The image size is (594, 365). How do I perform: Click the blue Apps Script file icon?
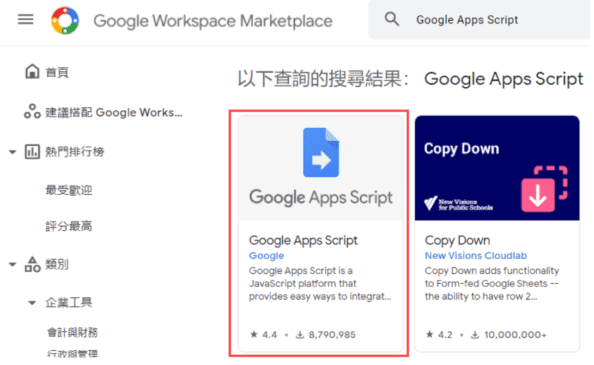coord(321,152)
